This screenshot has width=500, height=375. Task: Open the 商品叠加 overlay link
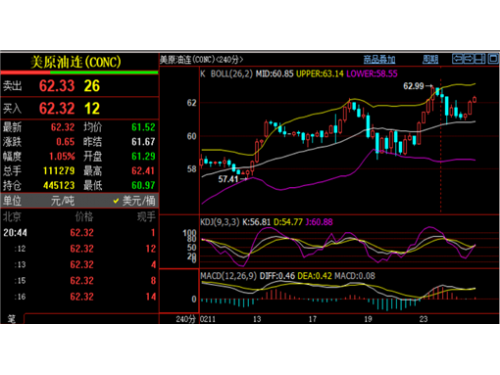pyautogui.click(x=379, y=60)
